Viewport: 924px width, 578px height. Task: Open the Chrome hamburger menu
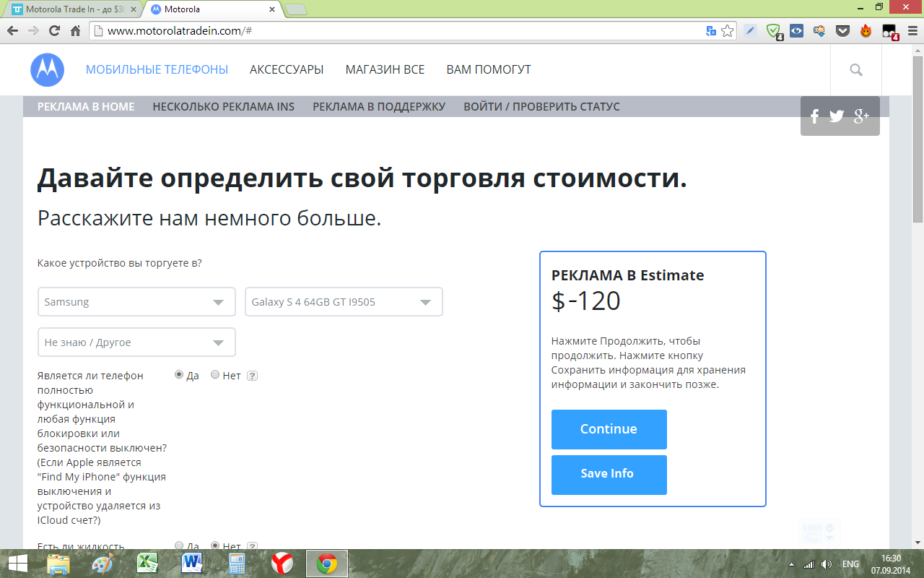tap(912, 31)
